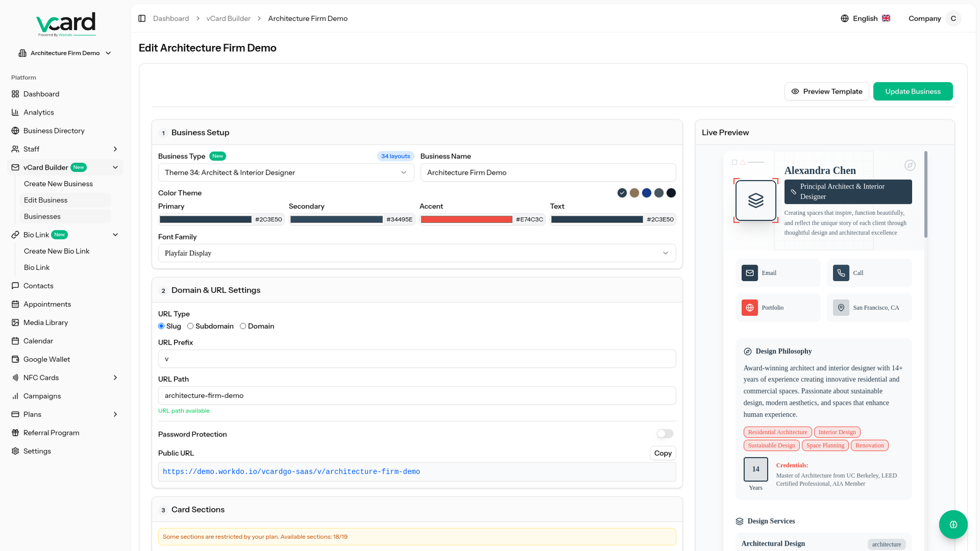Click the green floating button at bottom right
980x551 pixels.
[x=952, y=525]
